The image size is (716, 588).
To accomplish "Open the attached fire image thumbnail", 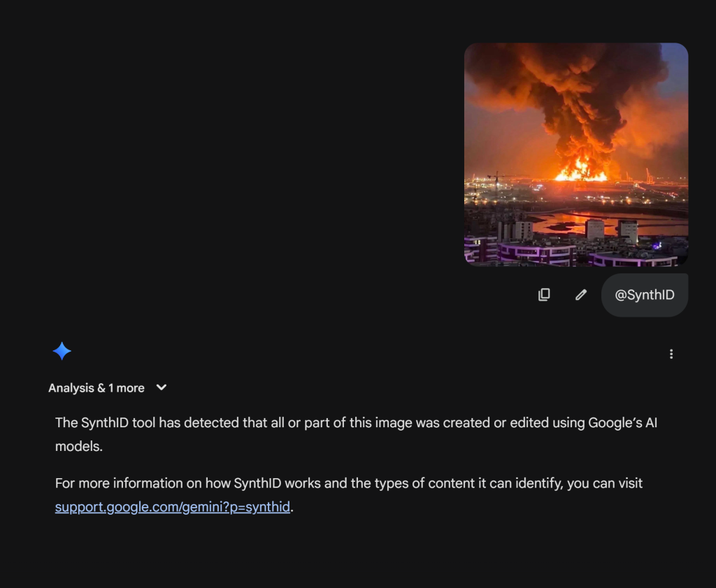I will coord(576,155).
